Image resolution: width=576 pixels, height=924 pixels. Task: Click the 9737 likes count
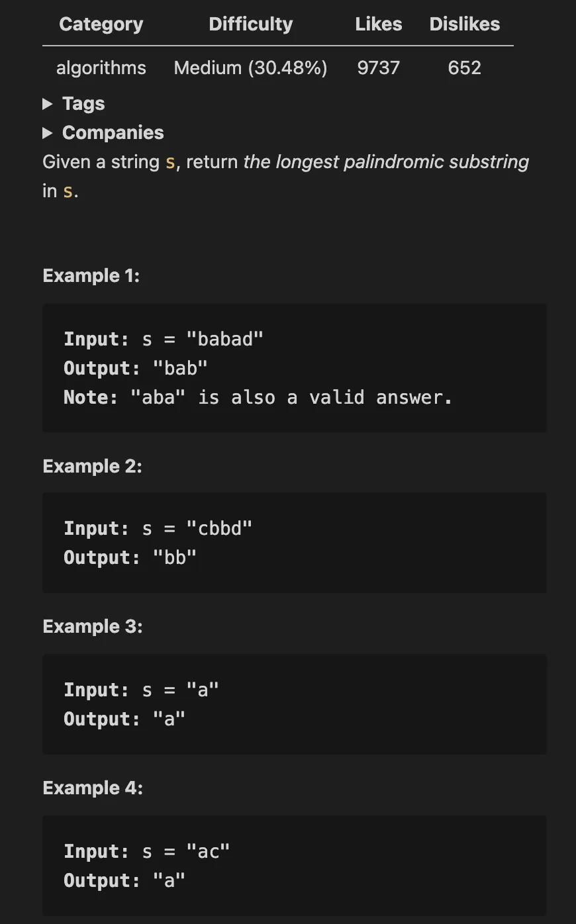378,68
